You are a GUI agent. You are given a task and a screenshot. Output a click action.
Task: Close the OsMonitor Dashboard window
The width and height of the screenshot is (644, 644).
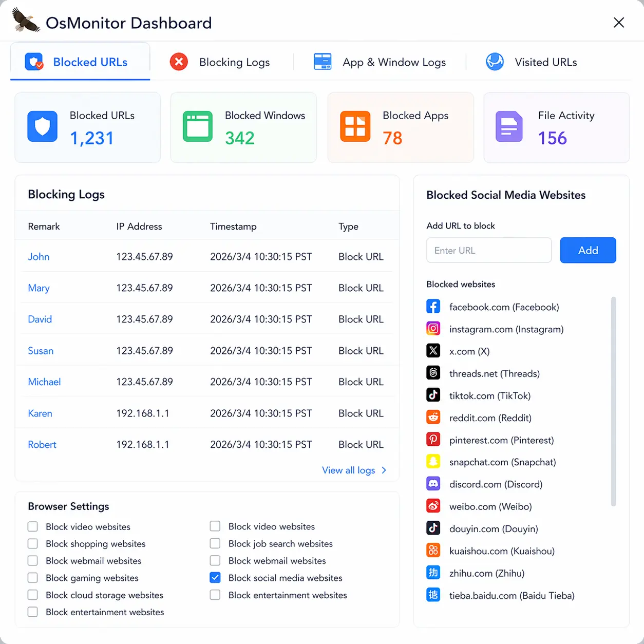click(x=619, y=22)
